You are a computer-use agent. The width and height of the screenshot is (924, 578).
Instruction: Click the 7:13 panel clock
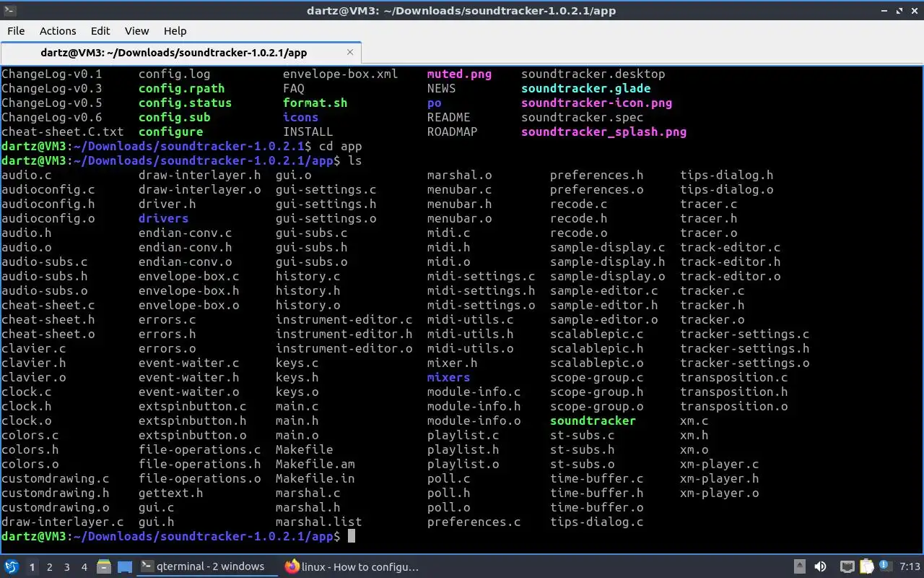click(910, 566)
